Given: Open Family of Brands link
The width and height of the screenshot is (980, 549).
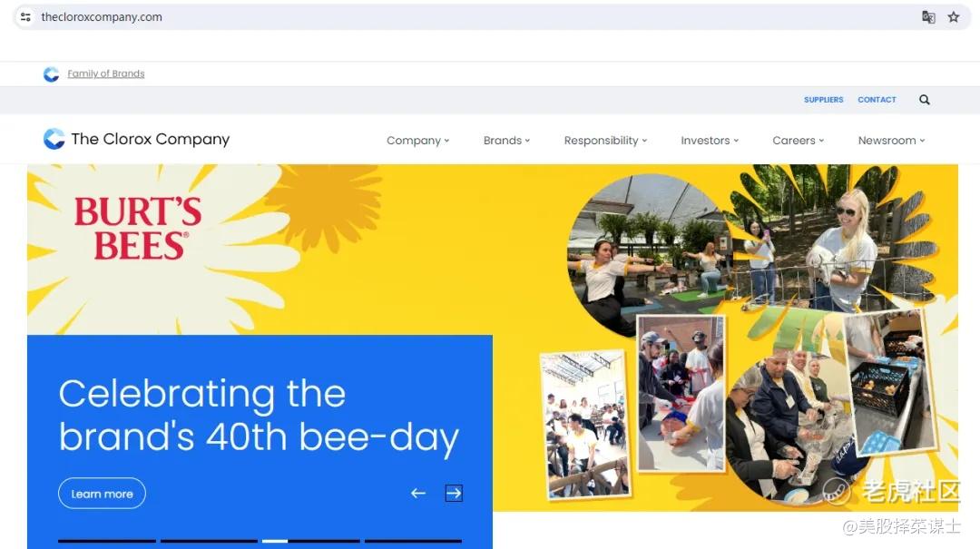Looking at the screenshot, I should click(x=105, y=74).
